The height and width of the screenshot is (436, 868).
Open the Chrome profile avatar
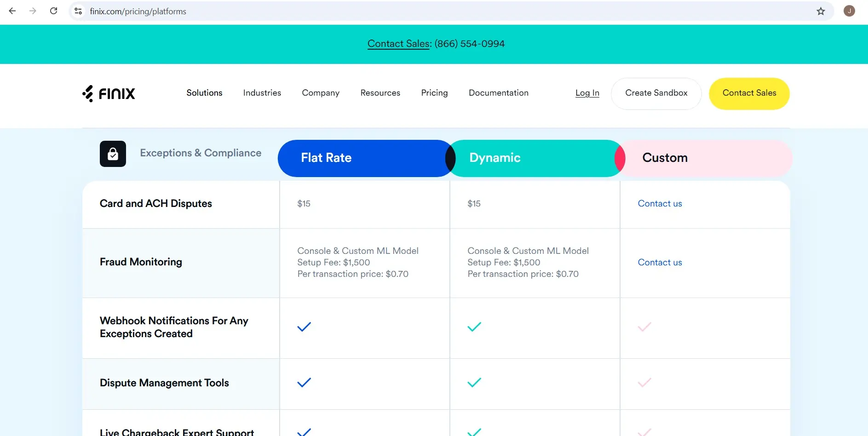pyautogui.click(x=849, y=11)
